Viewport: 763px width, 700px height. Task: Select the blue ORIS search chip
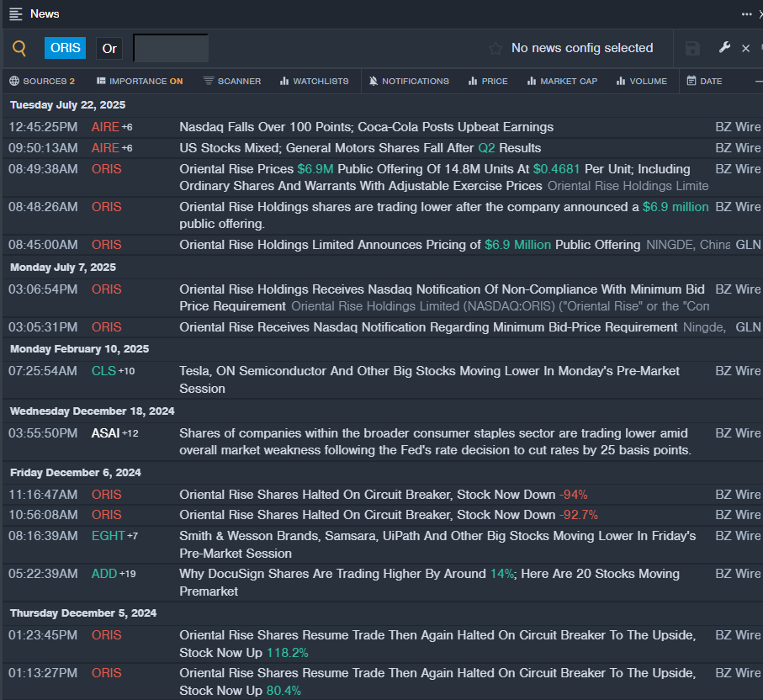pos(66,48)
